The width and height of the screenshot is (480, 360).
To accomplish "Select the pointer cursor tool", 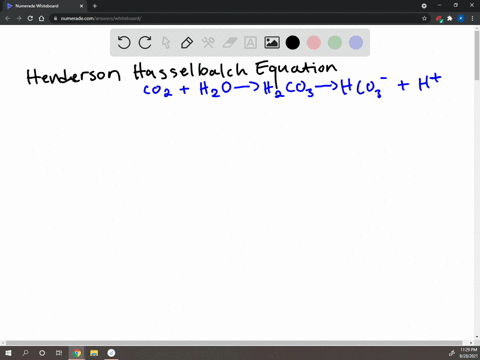I will tap(166, 43).
